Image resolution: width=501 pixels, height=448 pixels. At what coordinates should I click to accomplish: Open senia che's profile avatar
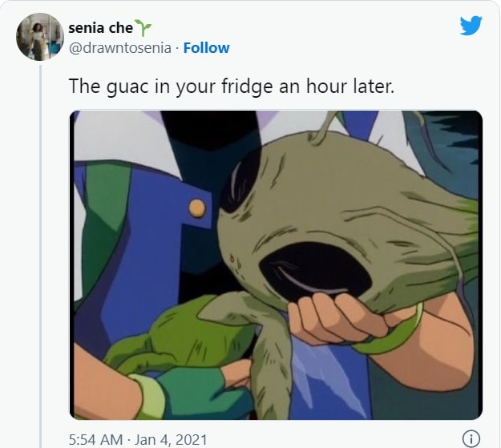tap(40, 37)
